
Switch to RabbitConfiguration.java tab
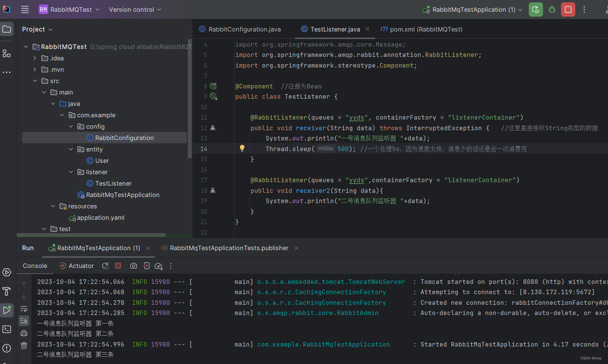click(240, 29)
